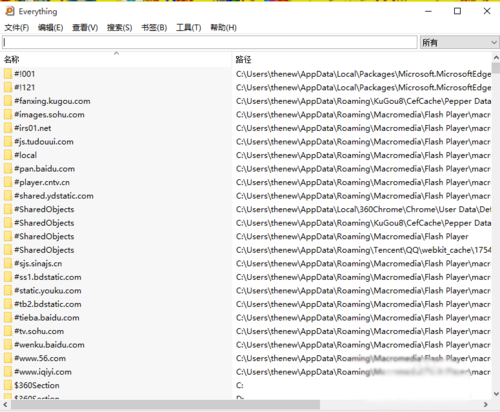
Task: Expand the 所有 filter dropdown
Action: [x=459, y=42]
